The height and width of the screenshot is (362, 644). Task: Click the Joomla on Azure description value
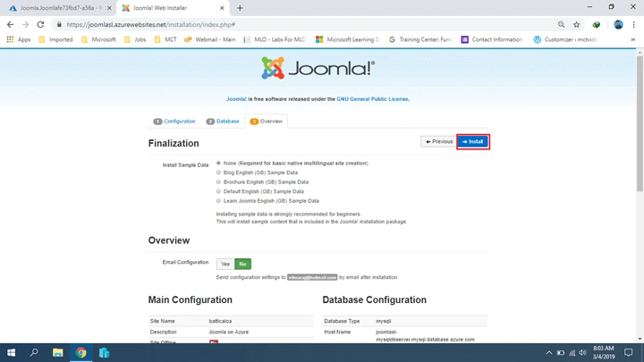[228, 332]
